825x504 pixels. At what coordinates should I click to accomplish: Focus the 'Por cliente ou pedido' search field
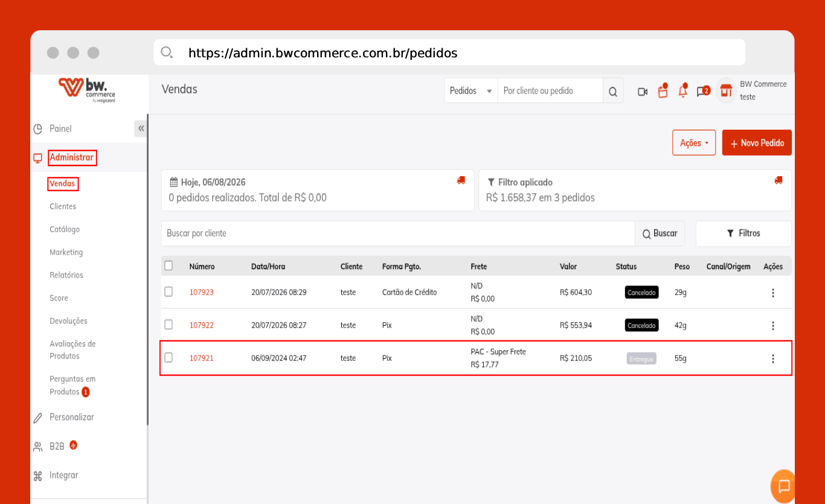click(x=550, y=91)
